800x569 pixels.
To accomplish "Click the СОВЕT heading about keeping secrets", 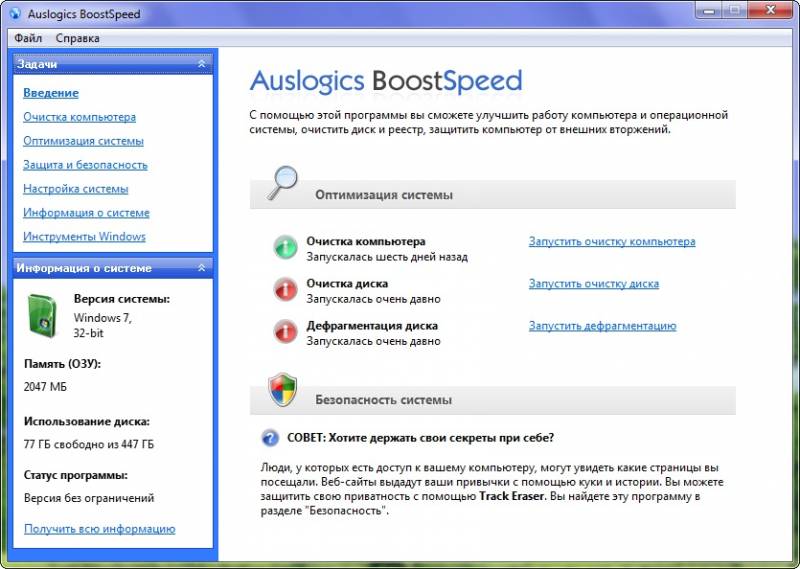I will coord(420,438).
